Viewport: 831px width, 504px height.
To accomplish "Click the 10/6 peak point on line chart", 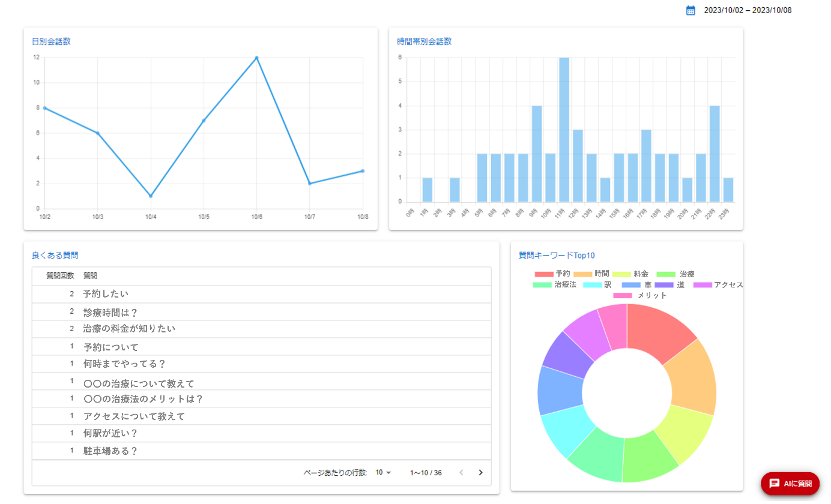I will (x=256, y=58).
